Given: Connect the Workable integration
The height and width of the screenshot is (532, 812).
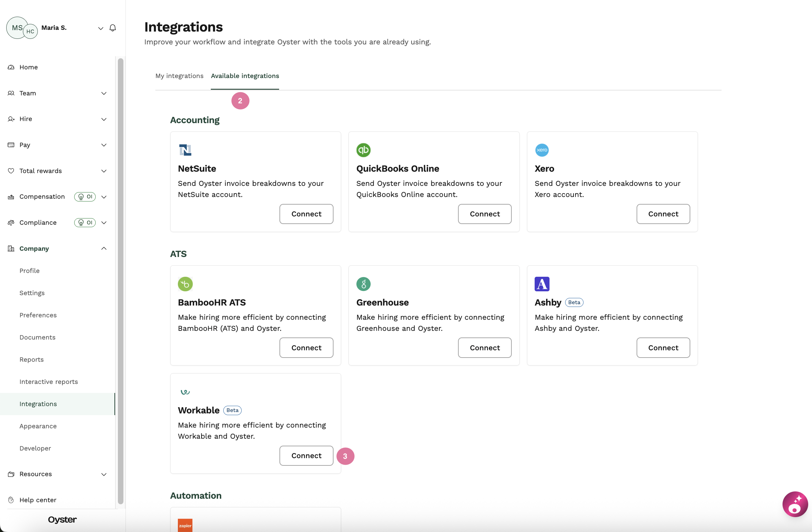Looking at the screenshot, I should coord(306,456).
